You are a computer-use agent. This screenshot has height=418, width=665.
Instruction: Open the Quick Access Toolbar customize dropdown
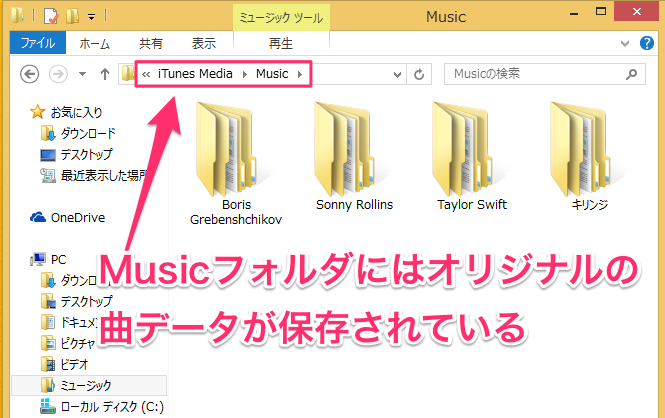[x=91, y=17]
